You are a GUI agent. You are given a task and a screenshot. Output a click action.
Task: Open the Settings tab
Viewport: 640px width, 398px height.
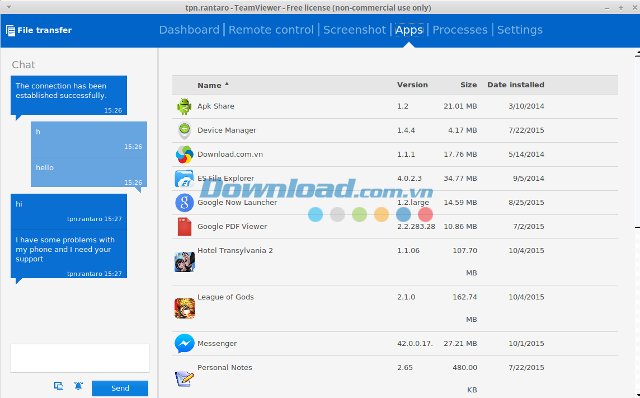520,30
